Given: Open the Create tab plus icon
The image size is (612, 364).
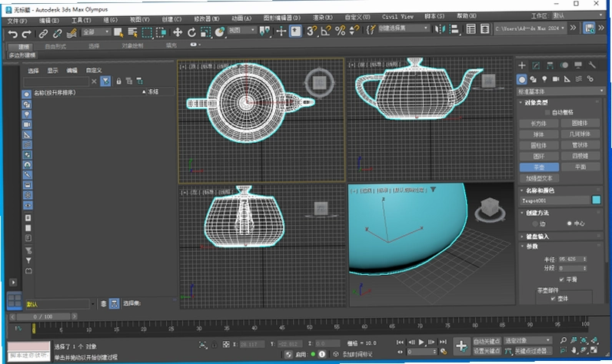Looking at the screenshot, I should 522,65.
